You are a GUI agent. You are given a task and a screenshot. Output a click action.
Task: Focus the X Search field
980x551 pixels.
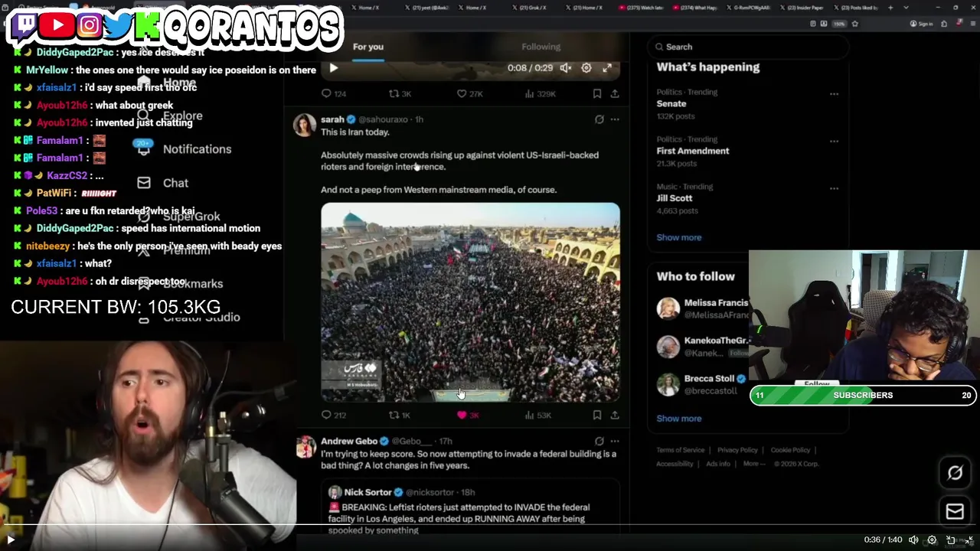(x=750, y=47)
